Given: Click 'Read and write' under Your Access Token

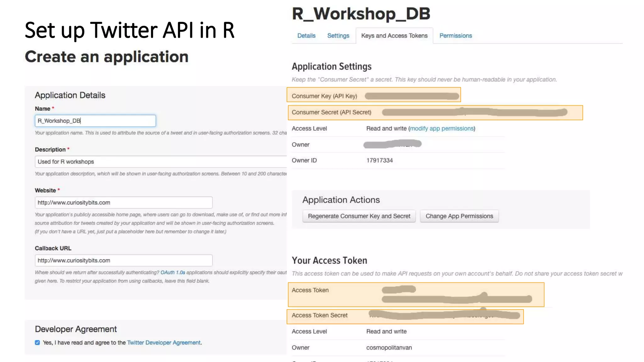Looking at the screenshot, I should coord(386,332).
